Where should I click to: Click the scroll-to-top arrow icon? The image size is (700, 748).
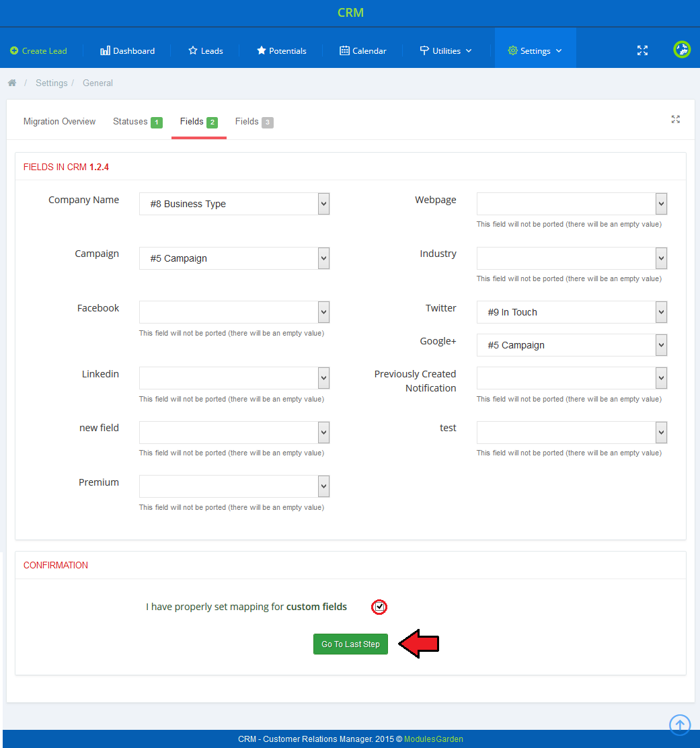coord(680,724)
